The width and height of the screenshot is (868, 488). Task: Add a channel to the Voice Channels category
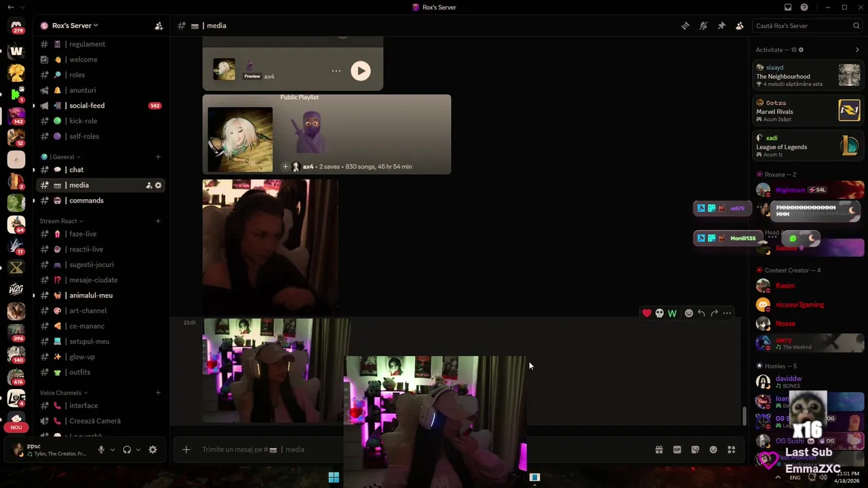click(x=158, y=392)
